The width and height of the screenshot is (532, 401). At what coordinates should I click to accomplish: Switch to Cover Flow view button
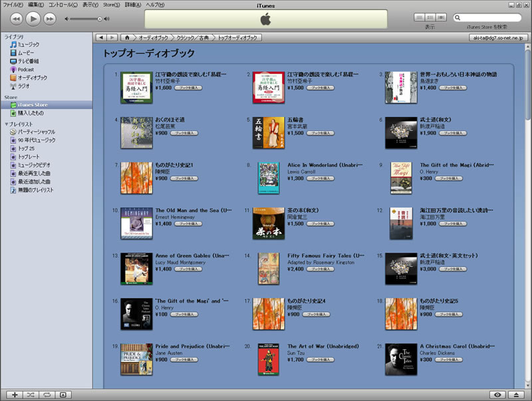click(x=441, y=17)
